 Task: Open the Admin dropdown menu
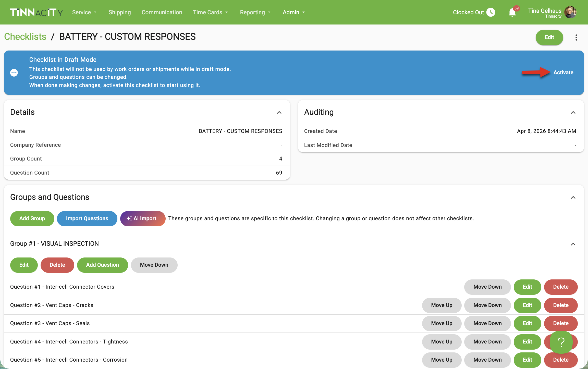pyautogui.click(x=293, y=12)
